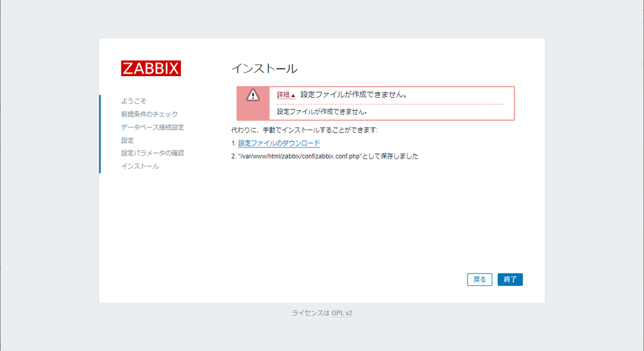
Task: Click the zabbix.conf.php path text
Action: tap(299, 157)
